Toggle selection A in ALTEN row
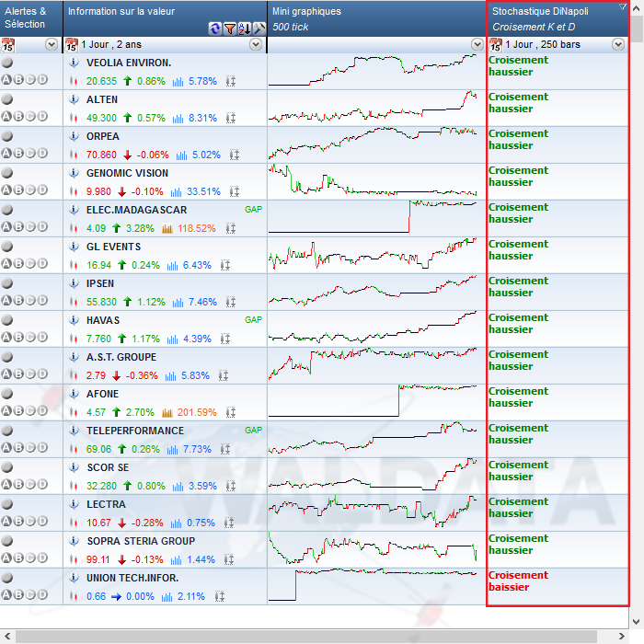Viewport: 644px width, 644px height. pos(6,116)
